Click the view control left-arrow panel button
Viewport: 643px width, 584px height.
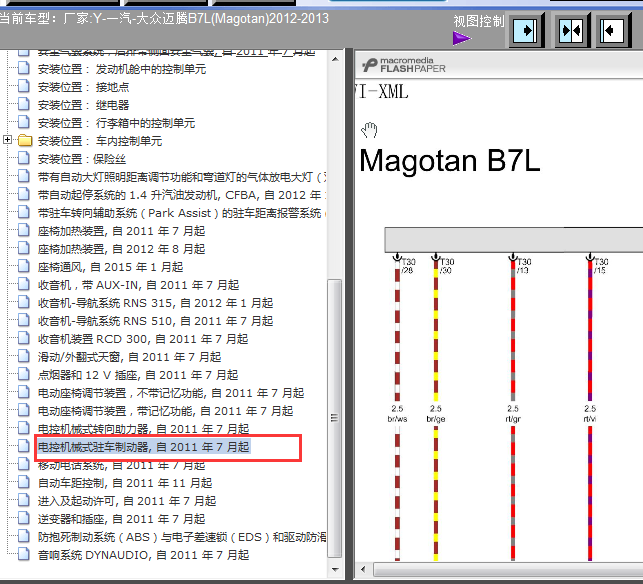613,31
